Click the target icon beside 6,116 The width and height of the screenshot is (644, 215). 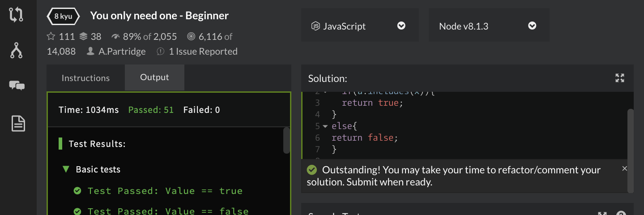click(191, 37)
